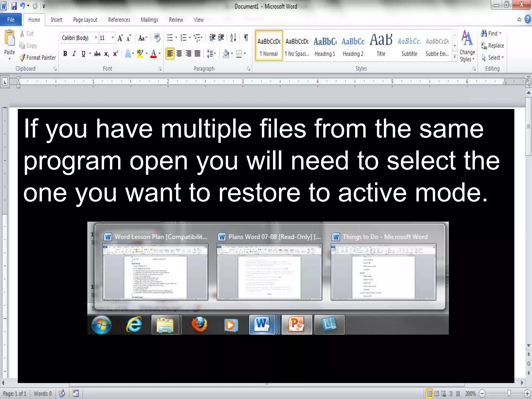Image resolution: width=532 pixels, height=399 pixels.
Task: Minimize the ribbon with caret button
Action: tap(519, 20)
